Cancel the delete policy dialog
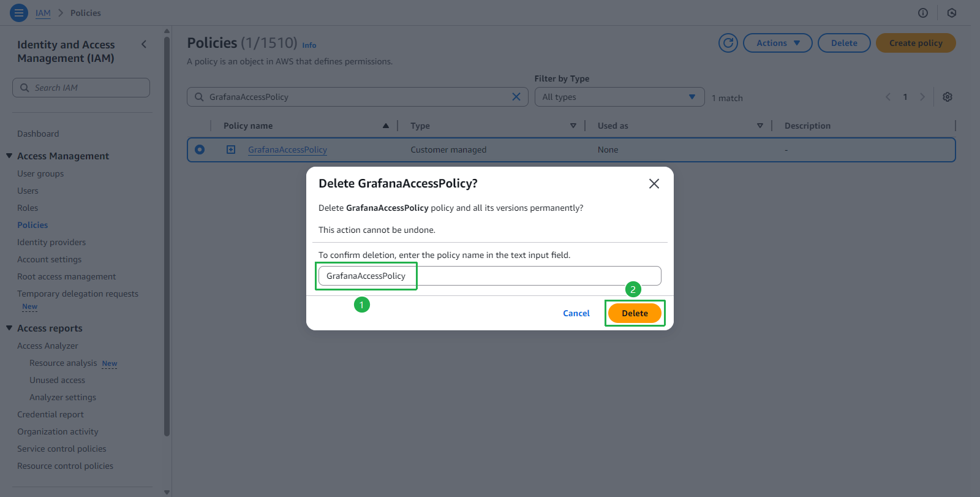 pyautogui.click(x=576, y=313)
